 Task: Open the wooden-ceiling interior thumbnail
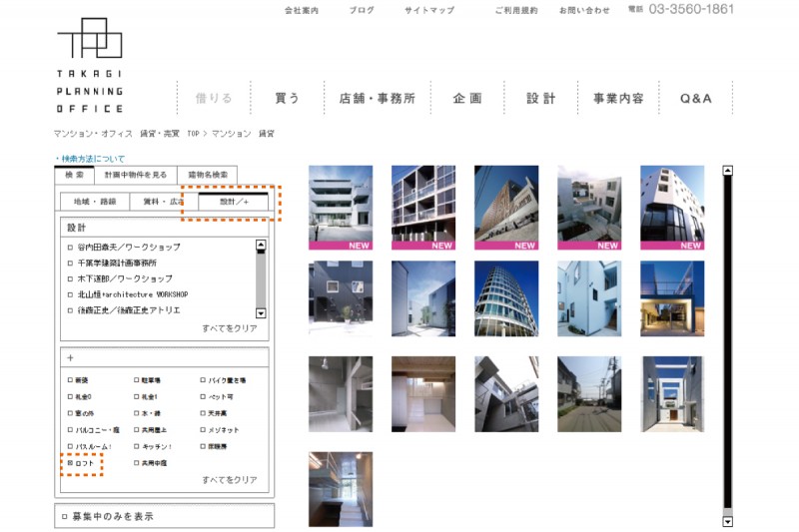423,394
